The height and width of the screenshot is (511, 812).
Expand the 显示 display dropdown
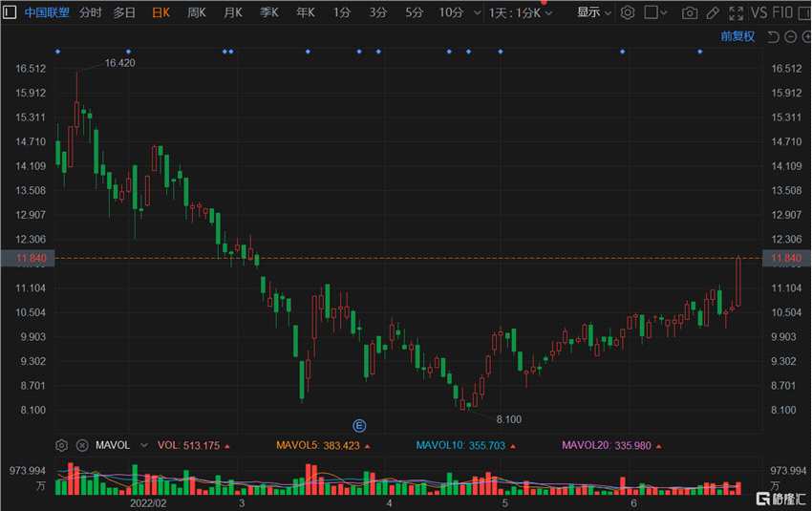pyautogui.click(x=594, y=12)
